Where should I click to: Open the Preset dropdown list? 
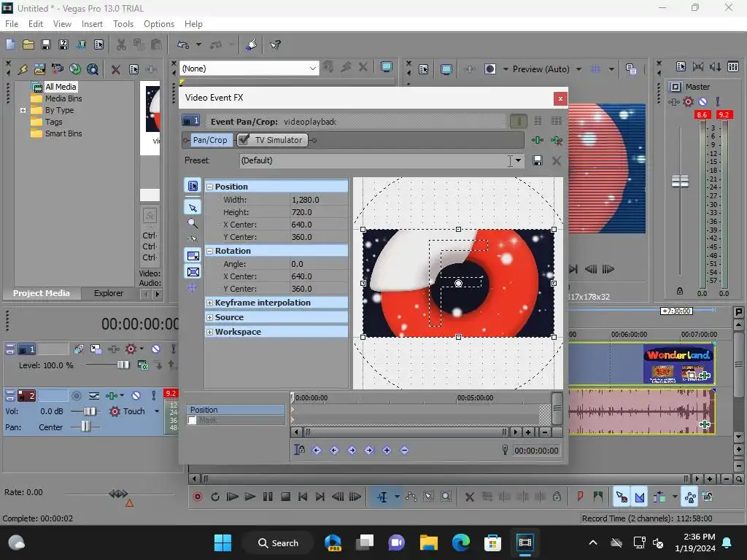518,160
